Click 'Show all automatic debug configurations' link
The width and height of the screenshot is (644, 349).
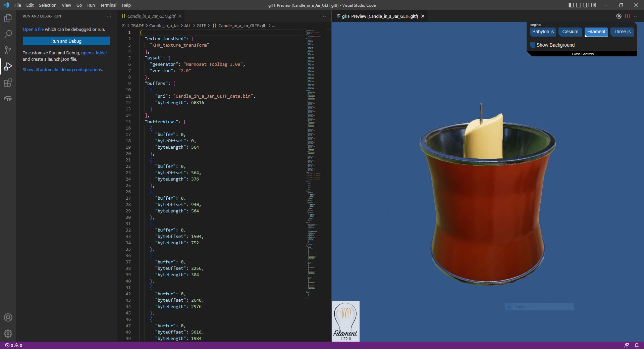tap(62, 69)
